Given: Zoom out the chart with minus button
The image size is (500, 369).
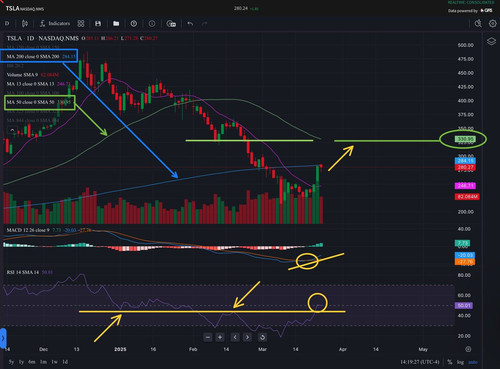Looking at the screenshot, I should pos(208,337).
